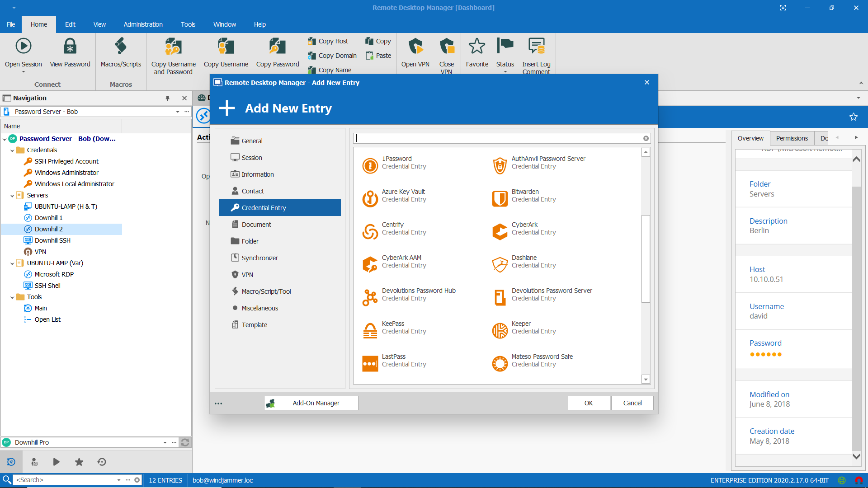
Task: Collapse Password Server - Bob root node
Action: (5, 139)
